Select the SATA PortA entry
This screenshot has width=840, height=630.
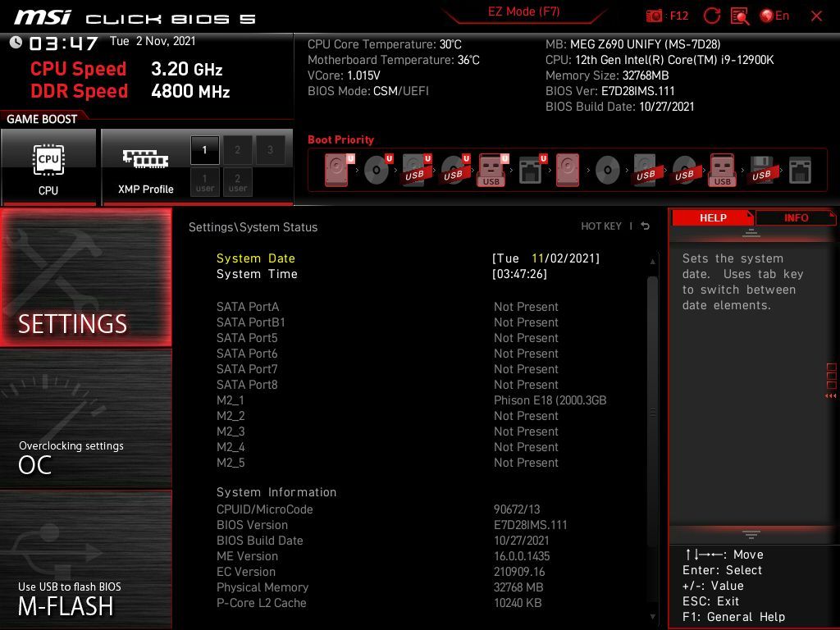coord(248,307)
